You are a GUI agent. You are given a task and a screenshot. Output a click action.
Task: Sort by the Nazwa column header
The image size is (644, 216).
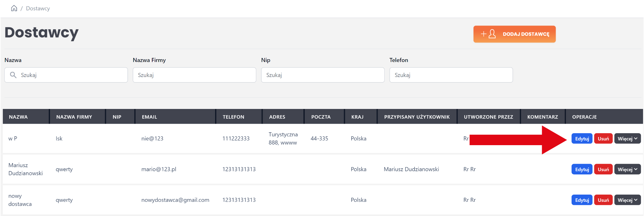[x=18, y=117]
